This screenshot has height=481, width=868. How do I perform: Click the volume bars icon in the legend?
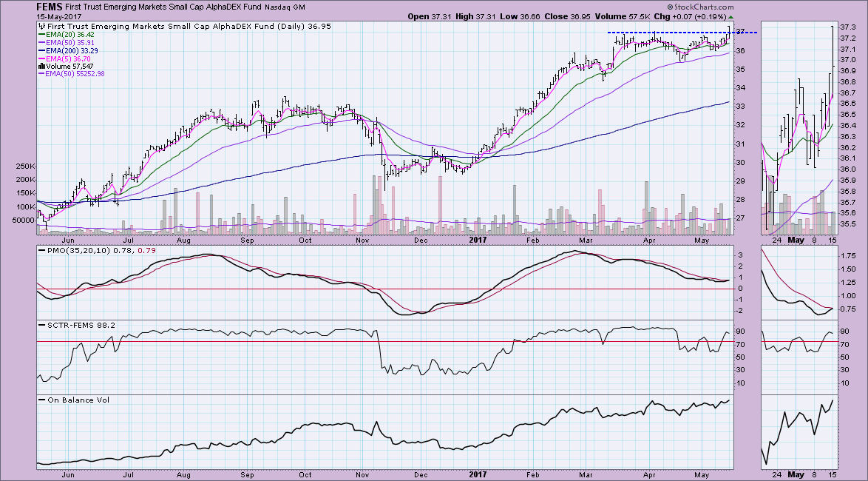(x=41, y=66)
